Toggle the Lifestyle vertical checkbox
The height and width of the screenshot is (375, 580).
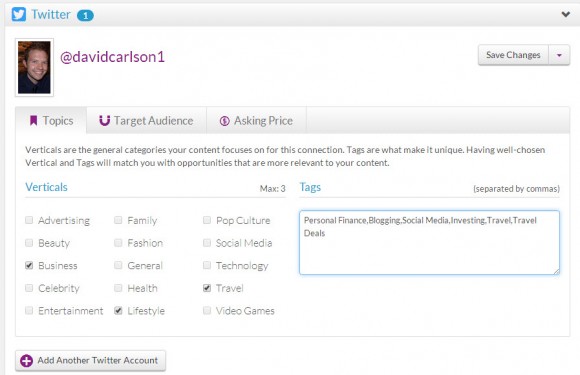118,310
